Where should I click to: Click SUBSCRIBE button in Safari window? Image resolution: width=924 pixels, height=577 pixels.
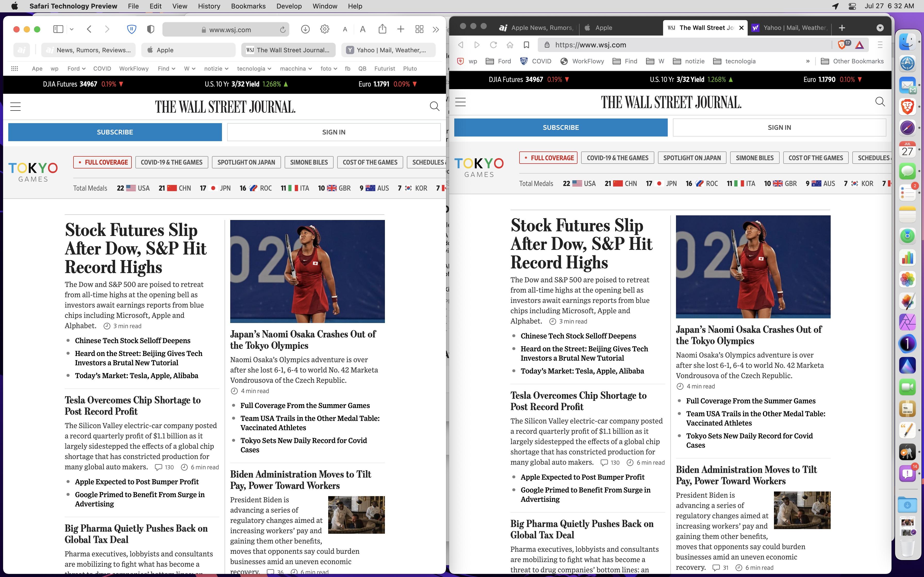coord(115,132)
